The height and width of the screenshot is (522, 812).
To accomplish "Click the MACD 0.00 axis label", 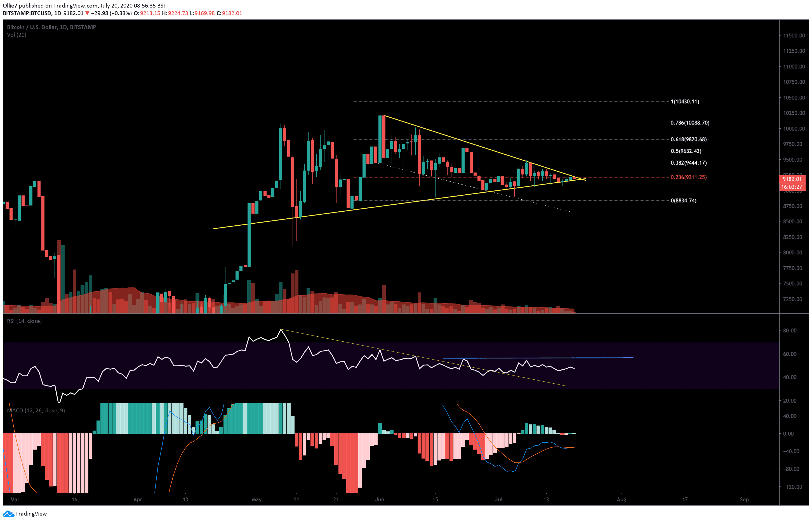I will [788, 434].
